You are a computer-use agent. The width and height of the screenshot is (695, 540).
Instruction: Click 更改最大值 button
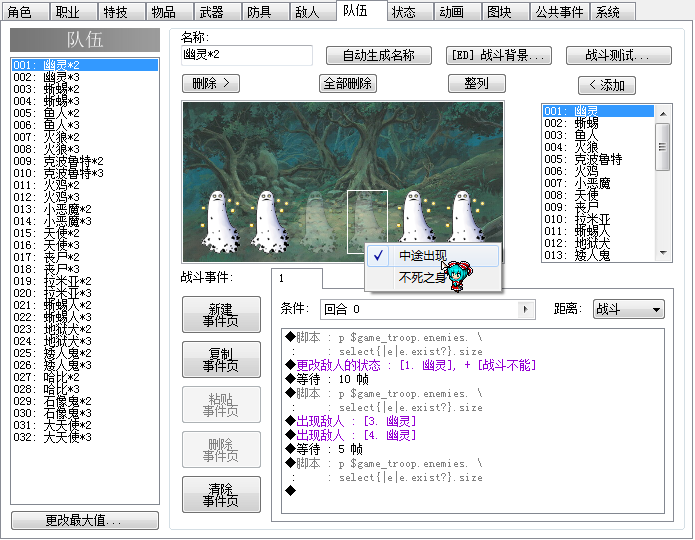coord(85,520)
